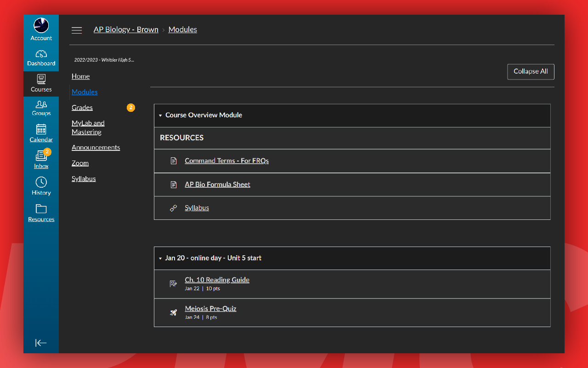
Task: Open the Calendar from the sidebar
Action: (41, 134)
